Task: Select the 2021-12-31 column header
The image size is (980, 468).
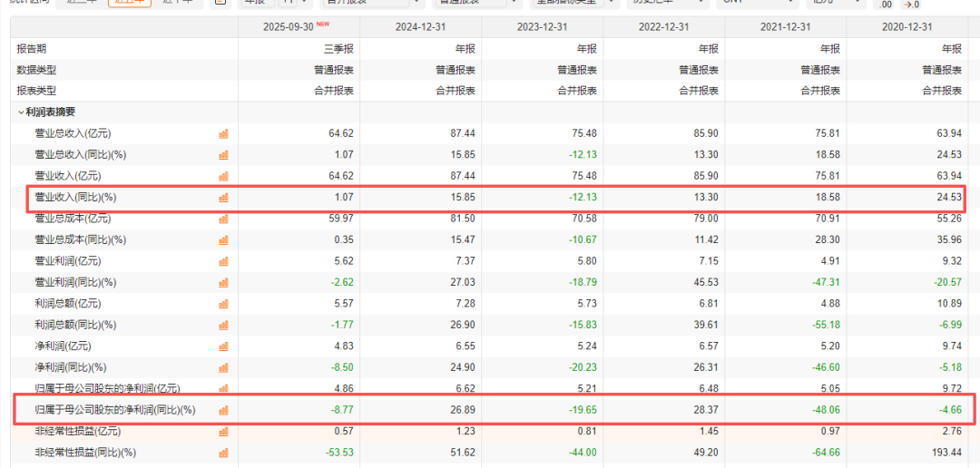Action: [x=786, y=27]
